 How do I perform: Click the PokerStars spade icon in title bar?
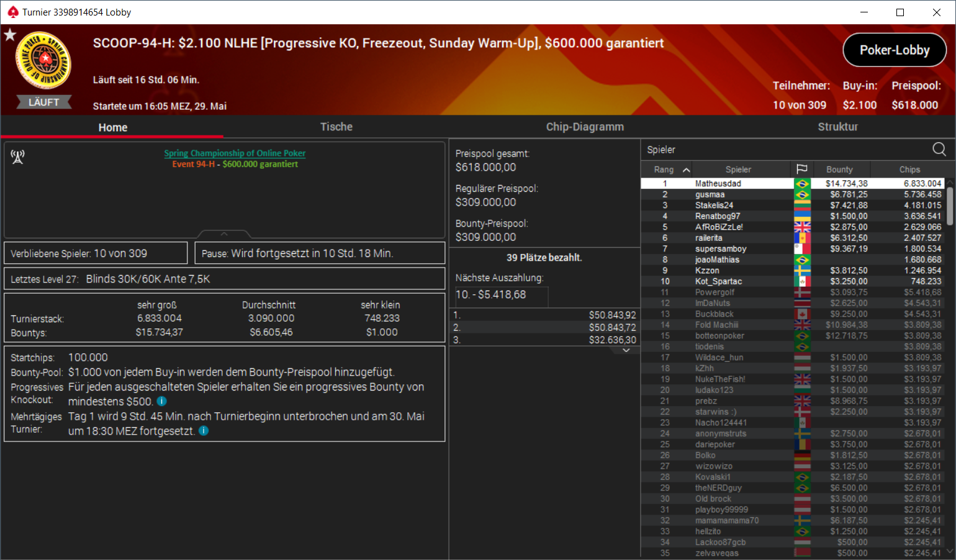[12, 12]
